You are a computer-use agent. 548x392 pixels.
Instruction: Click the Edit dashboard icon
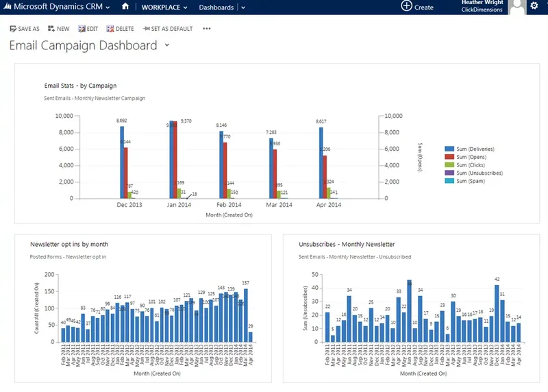tap(82, 29)
